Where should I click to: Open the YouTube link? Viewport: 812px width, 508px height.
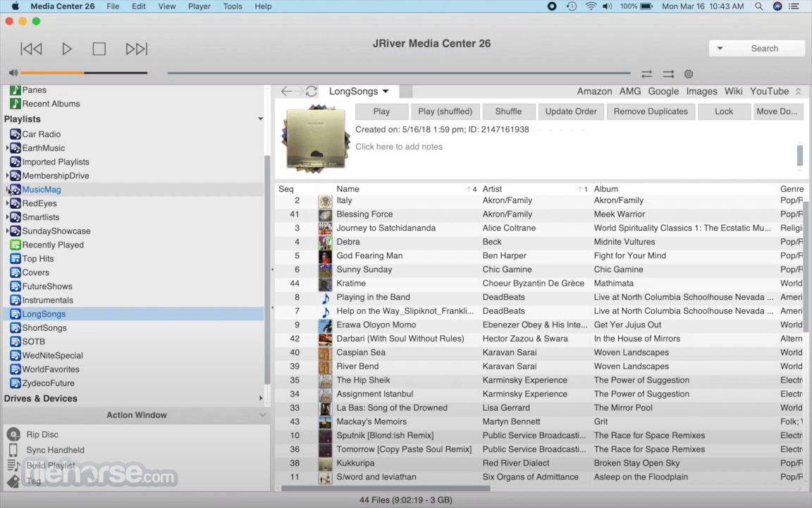pos(769,91)
